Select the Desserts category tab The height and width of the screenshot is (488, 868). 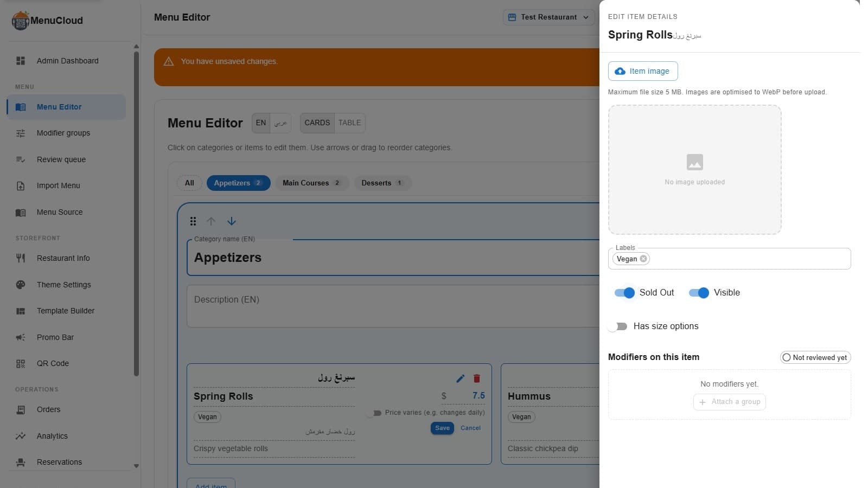click(382, 183)
